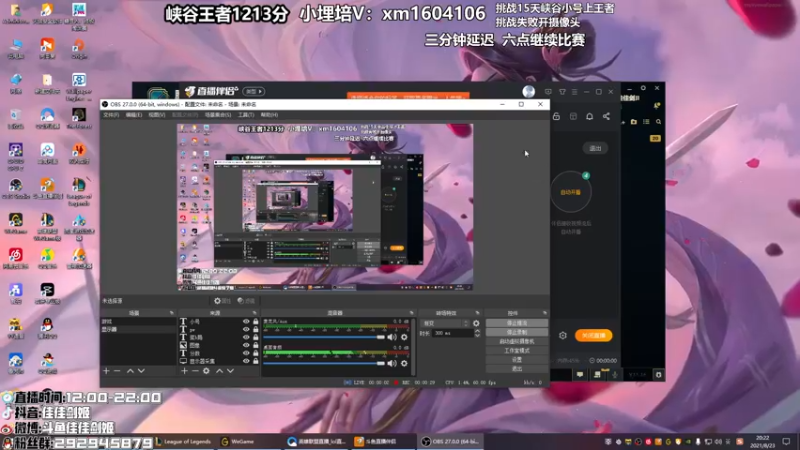800x450 pixels.
Task: Open source properties gear below sources list
Action: pos(206,371)
